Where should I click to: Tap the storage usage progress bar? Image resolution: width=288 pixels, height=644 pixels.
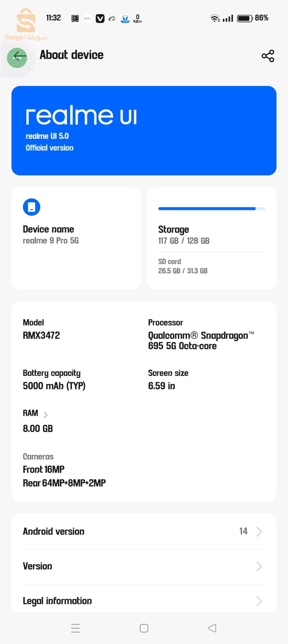[211, 209]
